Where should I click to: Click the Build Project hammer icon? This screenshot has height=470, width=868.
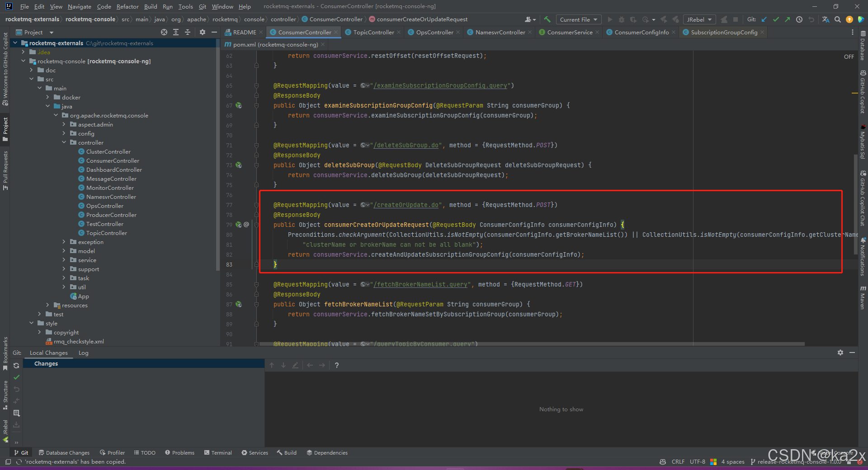point(547,19)
